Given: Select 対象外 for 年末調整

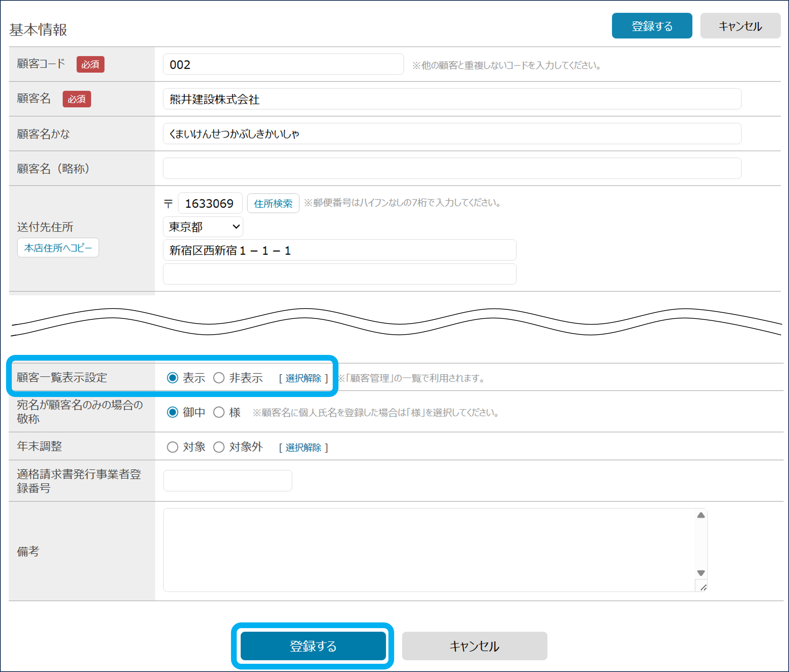Looking at the screenshot, I should (218, 447).
